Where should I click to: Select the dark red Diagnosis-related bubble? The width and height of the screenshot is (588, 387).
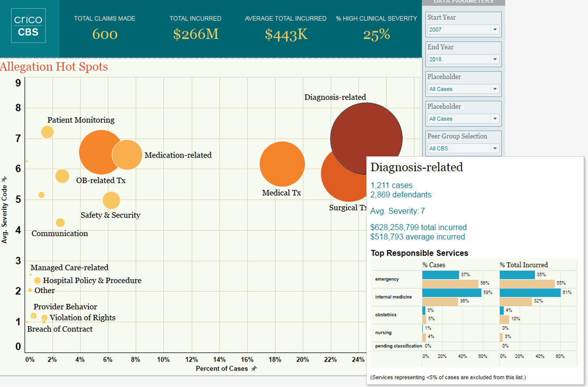[x=366, y=138]
